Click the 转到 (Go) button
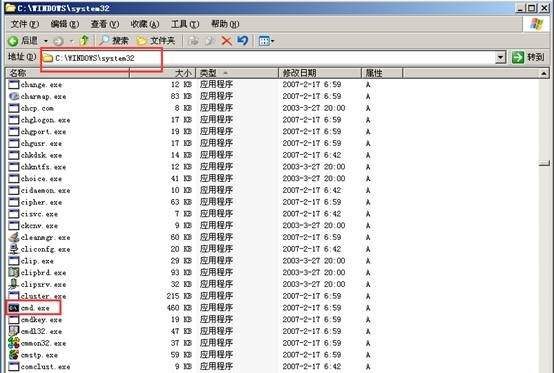554x373 pixels. [x=528, y=57]
